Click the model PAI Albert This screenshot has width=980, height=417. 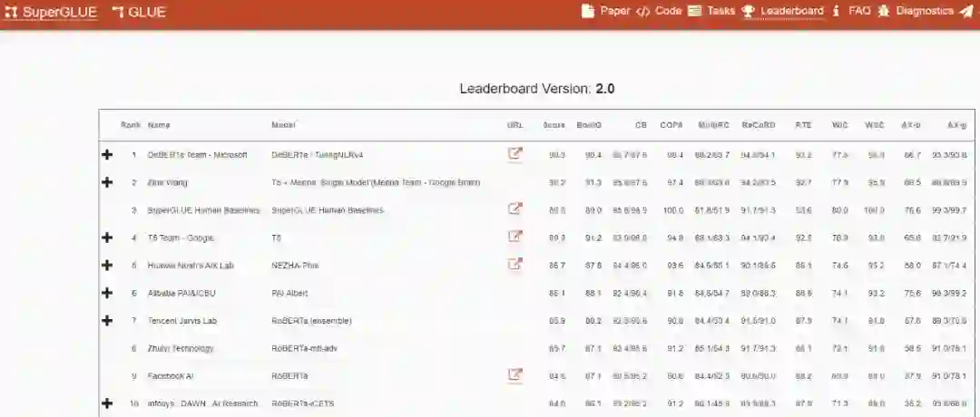click(x=289, y=293)
